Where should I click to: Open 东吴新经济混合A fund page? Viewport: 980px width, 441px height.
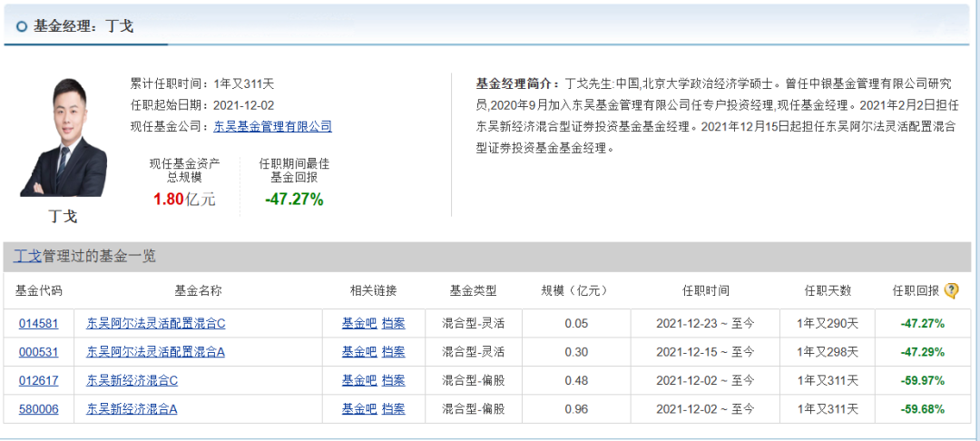132,409
